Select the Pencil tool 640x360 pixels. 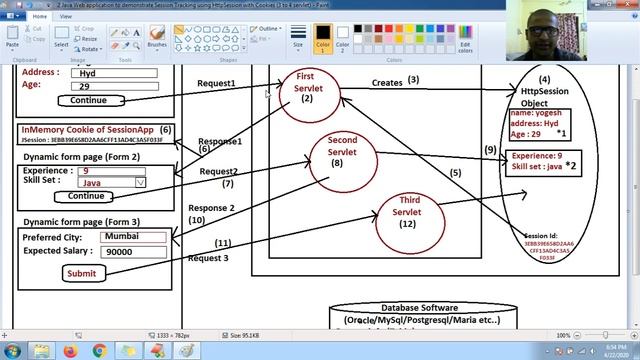click(x=114, y=33)
